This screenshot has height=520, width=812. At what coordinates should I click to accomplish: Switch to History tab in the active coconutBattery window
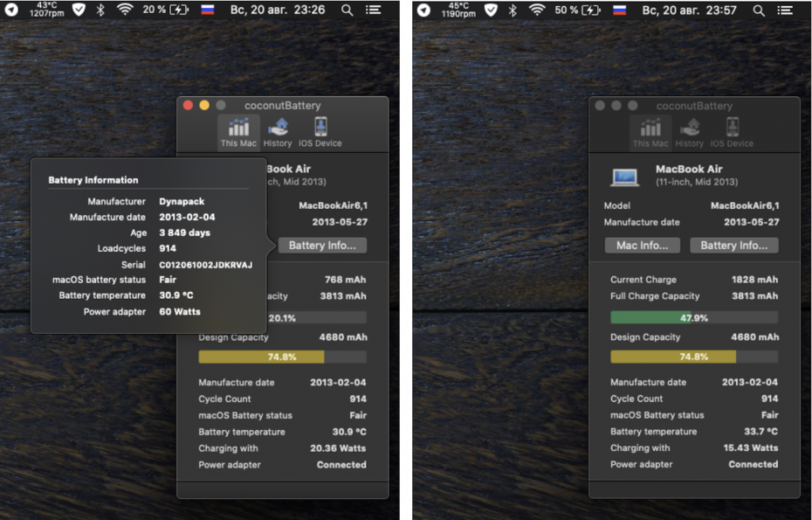coord(278,132)
